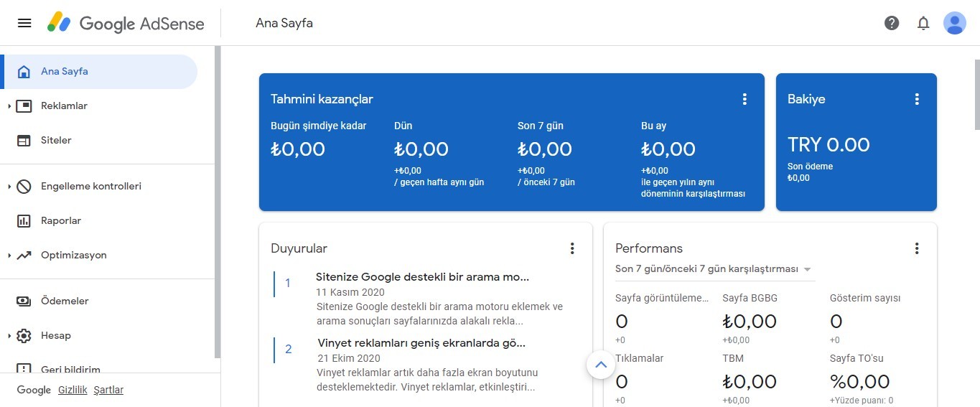The height and width of the screenshot is (407, 980).
Task: Click the Son ödeme label
Action: tap(810, 167)
